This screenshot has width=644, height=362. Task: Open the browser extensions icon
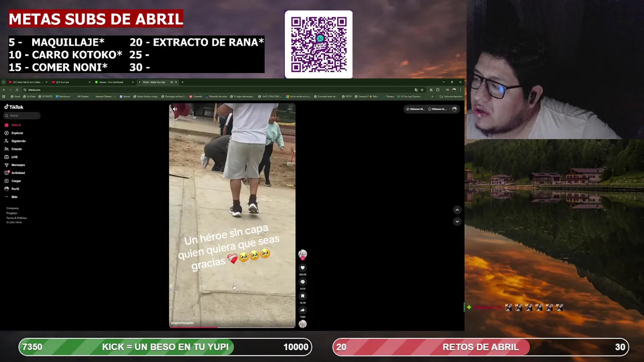click(437, 90)
